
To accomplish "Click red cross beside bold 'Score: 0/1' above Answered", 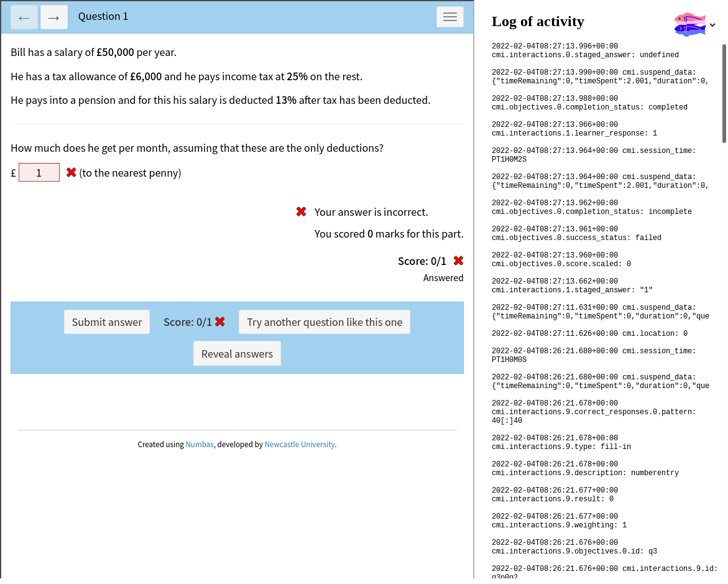I will (x=458, y=261).
